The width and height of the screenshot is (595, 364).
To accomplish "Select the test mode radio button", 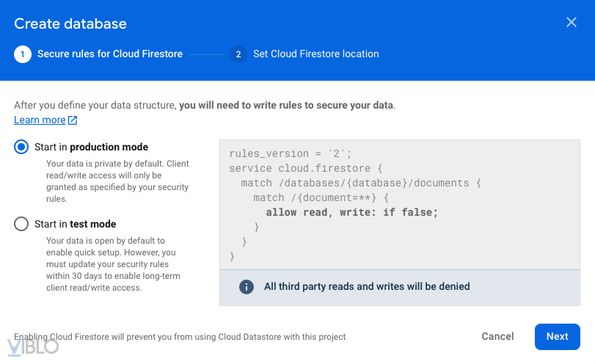I will tap(21, 225).
